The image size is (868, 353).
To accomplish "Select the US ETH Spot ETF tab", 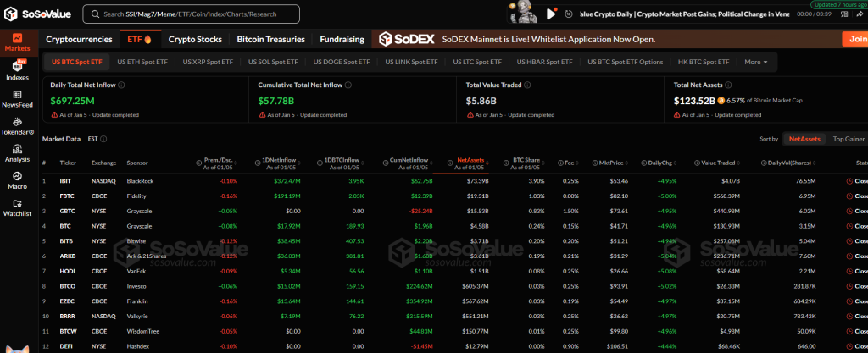I will [142, 62].
